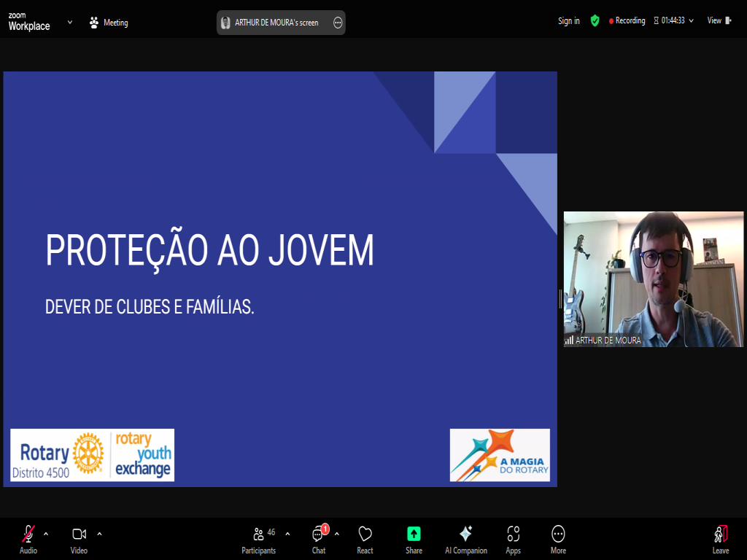Image resolution: width=747 pixels, height=560 pixels.
Task: Open screen share options ellipsis button
Action: point(338,23)
